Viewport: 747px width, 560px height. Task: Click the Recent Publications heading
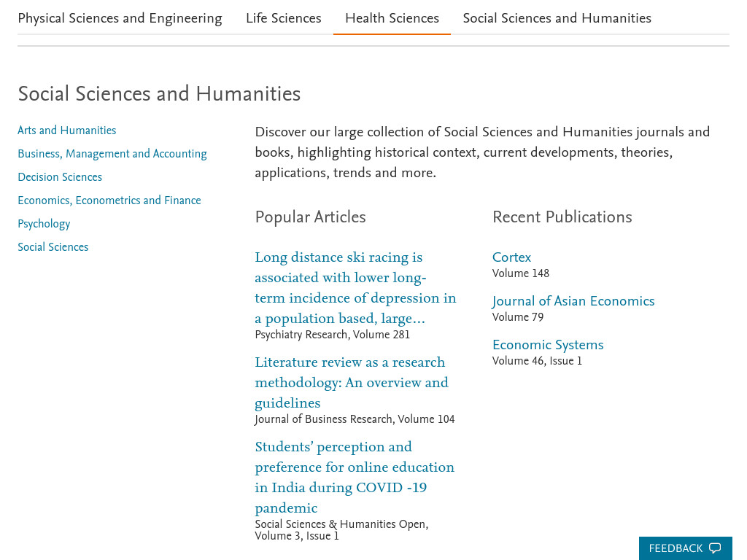(x=562, y=217)
